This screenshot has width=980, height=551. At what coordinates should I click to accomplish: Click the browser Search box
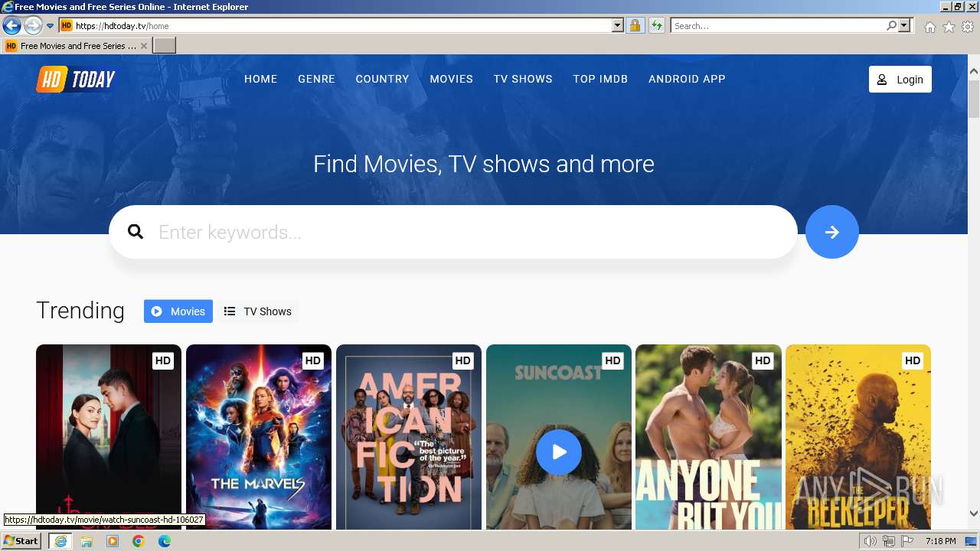coord(778,26)
